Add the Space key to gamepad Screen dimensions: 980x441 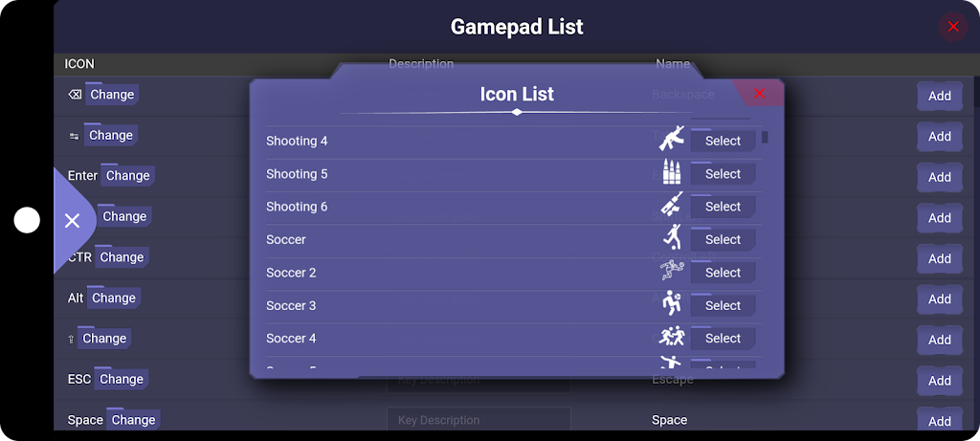pyautogui.click(x=939, y=421)
